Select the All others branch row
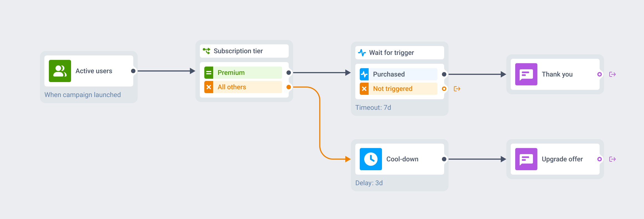This screenshot has height=219, width=644. [243, 87]
